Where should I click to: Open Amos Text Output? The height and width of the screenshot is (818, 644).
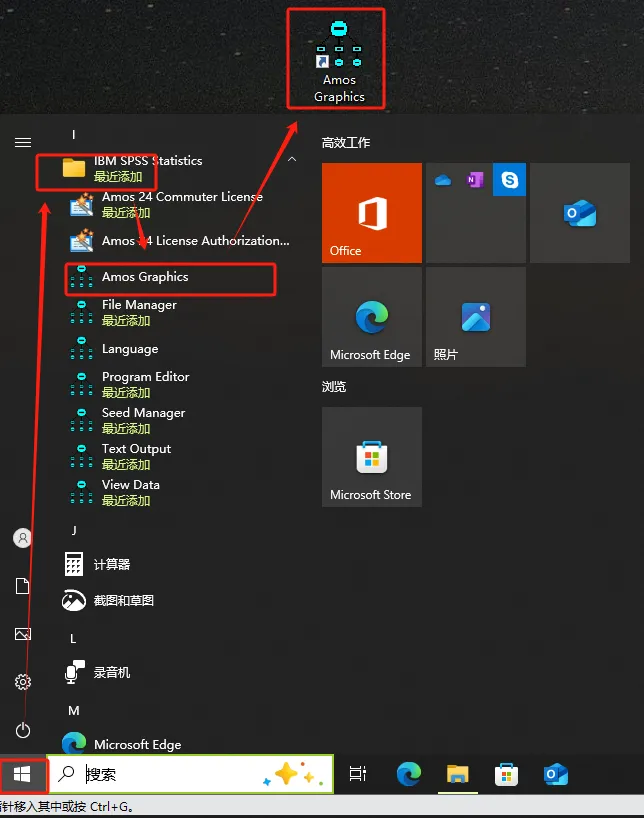coord(180,456)
